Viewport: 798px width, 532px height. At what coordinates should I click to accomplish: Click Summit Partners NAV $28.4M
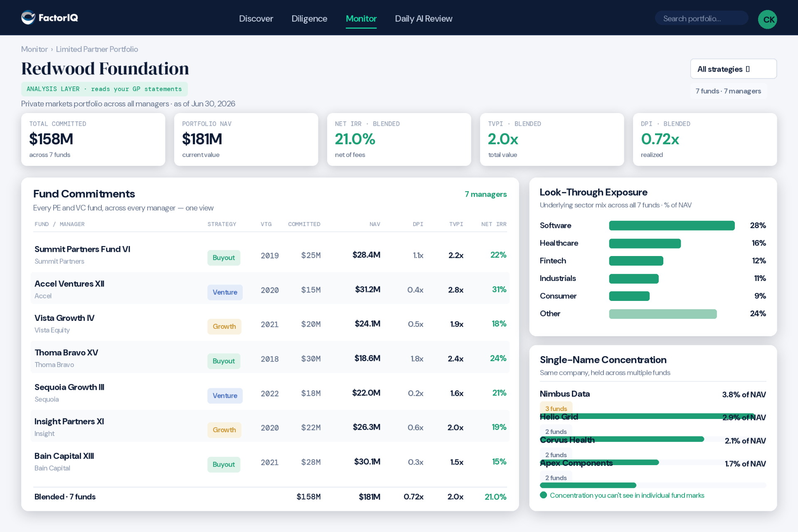tap(366, 255)
